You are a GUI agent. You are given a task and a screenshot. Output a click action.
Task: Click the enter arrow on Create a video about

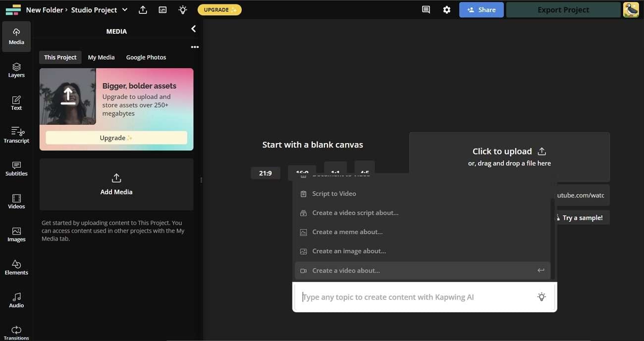541,270
